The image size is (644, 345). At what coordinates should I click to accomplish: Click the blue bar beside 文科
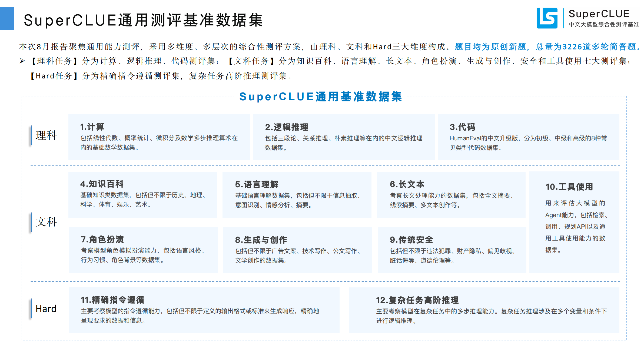tap(31, 222)
